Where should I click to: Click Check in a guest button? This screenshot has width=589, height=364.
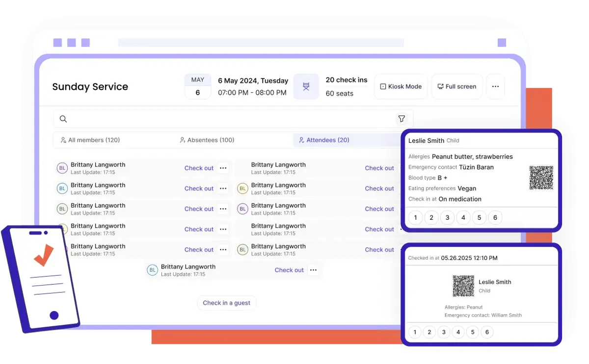227,303
